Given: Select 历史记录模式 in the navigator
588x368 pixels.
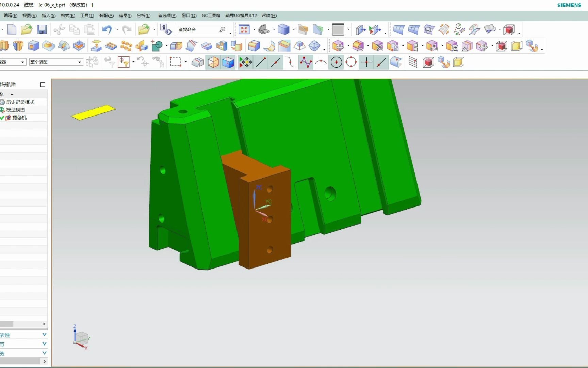Looking at the screenshot, I should 20,102.
